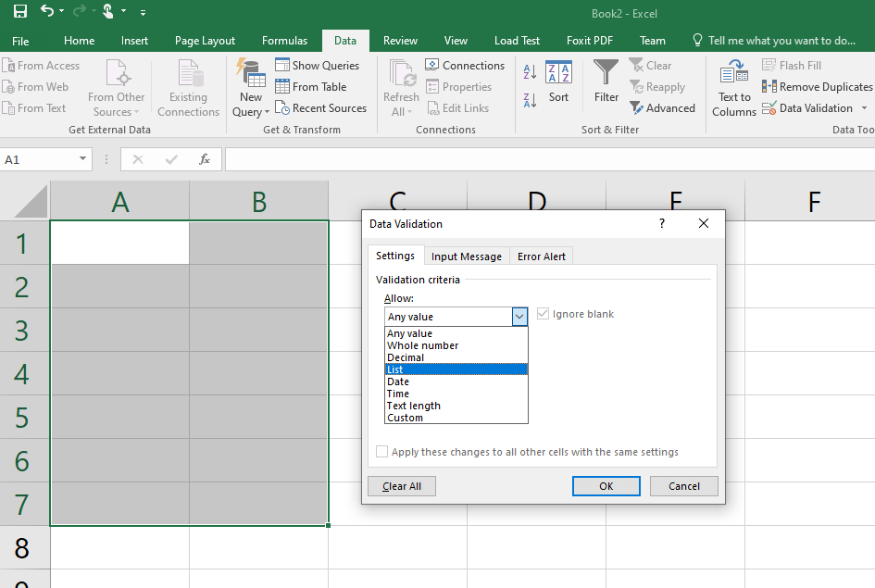The height and width of the screenshot is (588, 875).
Task: Switch to the Review tab
Action: pos(400,41)
